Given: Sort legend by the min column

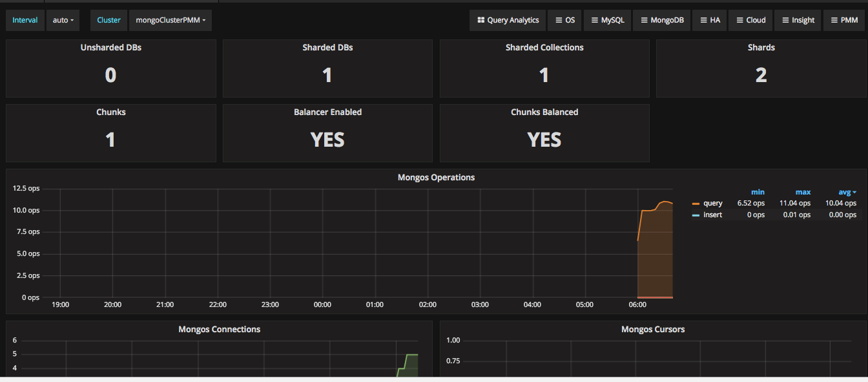Looking at the screenshot, I should [758, 192].
